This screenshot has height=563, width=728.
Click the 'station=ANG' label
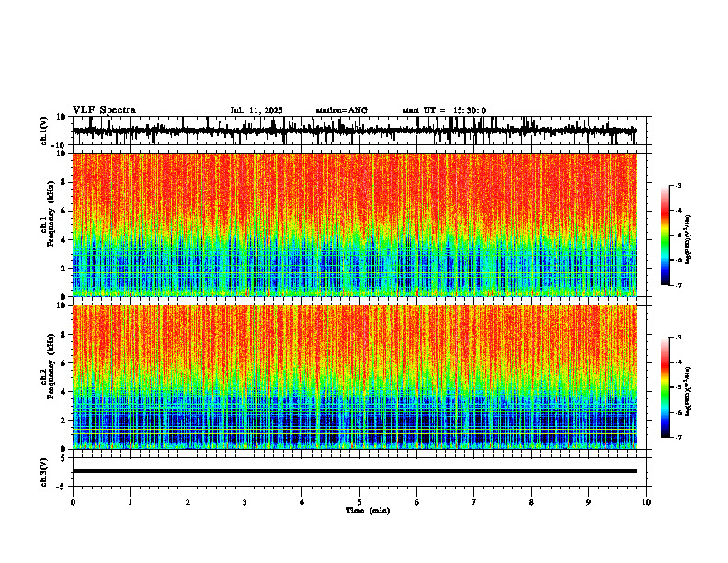point(341,110)
